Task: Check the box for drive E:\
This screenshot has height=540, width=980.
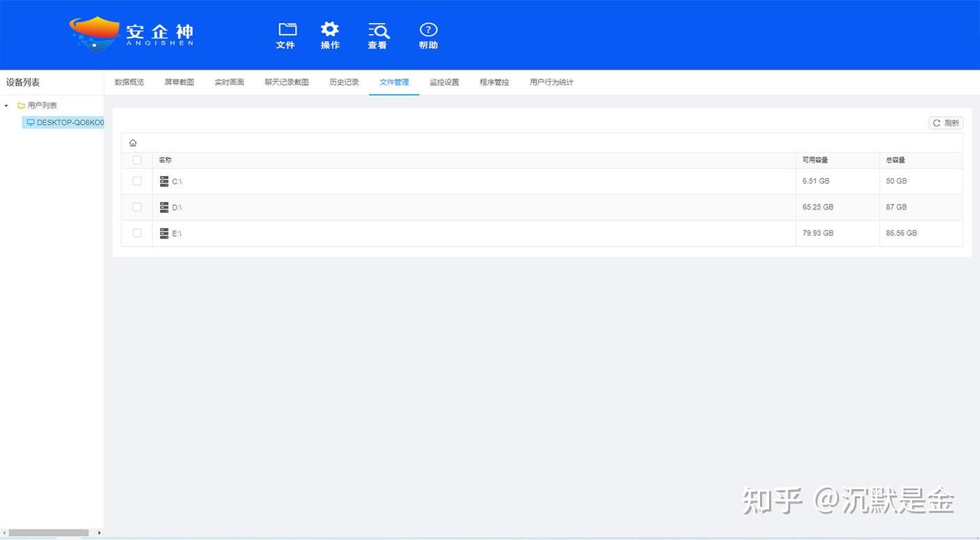Action: point(137,233)
